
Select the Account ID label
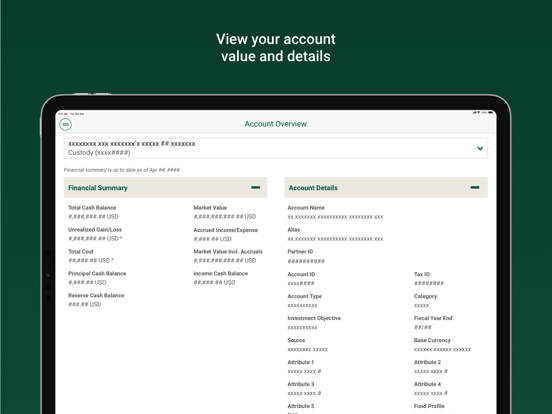coord(301,274)
